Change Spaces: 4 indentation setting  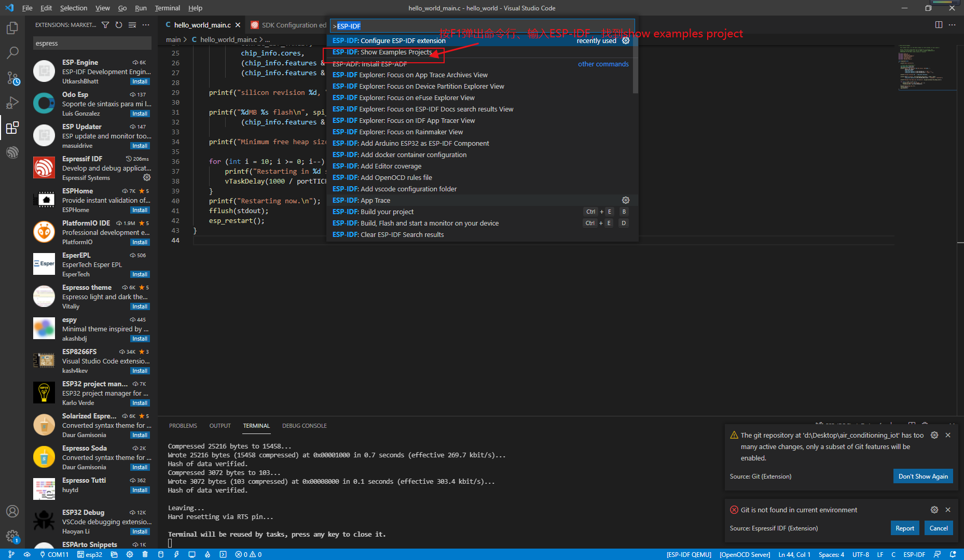click(x=831, y=554)
